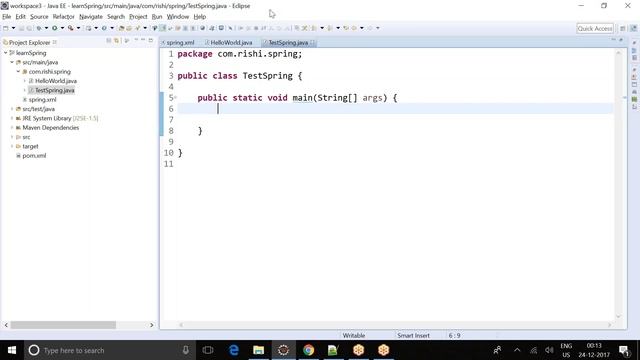Viewport: 640px width, 360px height.
Task: Switch to the HelloWorld.java editor tab
Action: (x=229, y=42)
